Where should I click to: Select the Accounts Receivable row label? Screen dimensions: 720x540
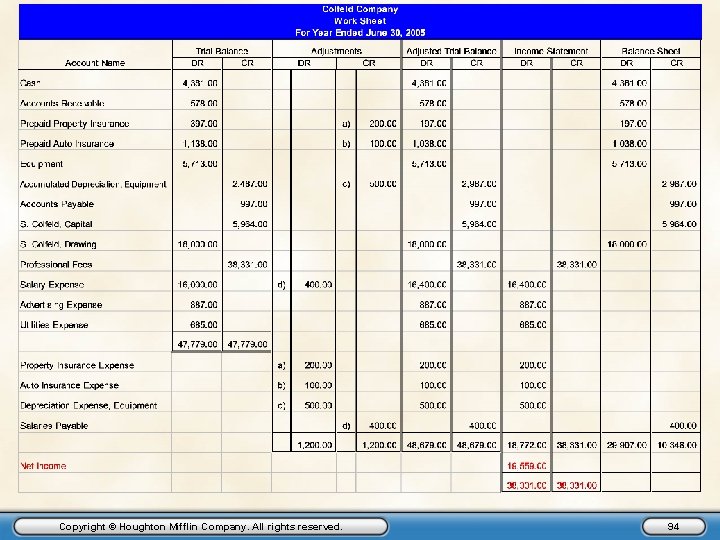click(62, 103)
